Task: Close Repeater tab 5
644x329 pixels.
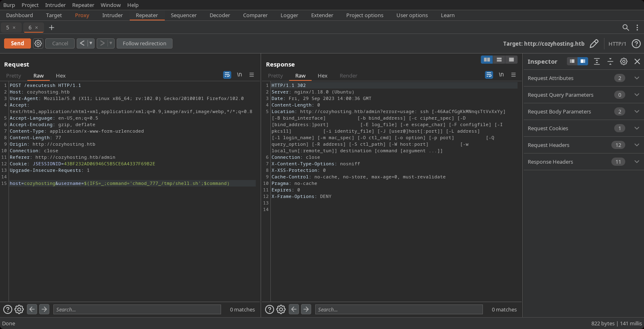Action: [14, 27]
